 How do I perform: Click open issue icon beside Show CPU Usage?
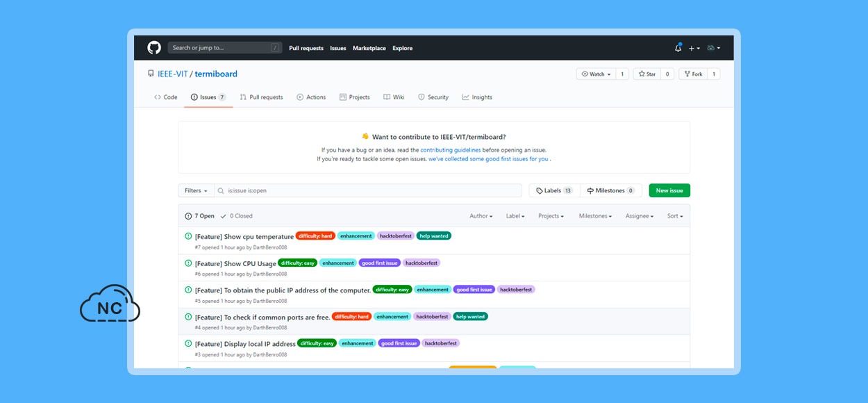(188, 263)
